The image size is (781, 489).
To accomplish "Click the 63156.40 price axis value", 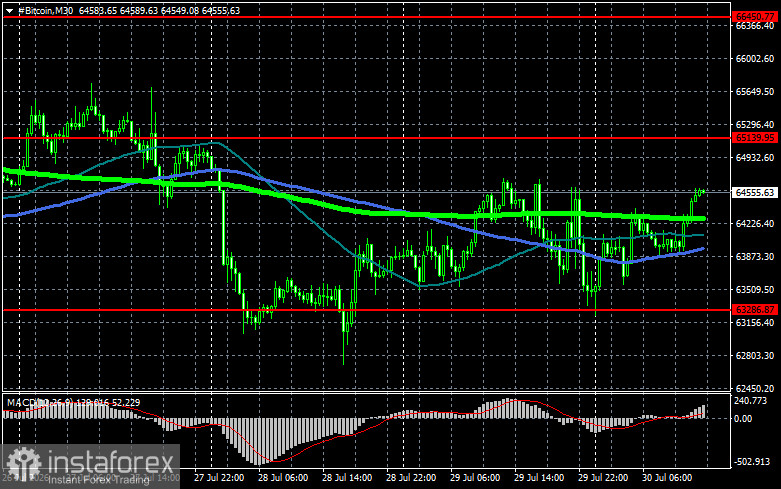I will pyautogui.click(x=755, y=323).
